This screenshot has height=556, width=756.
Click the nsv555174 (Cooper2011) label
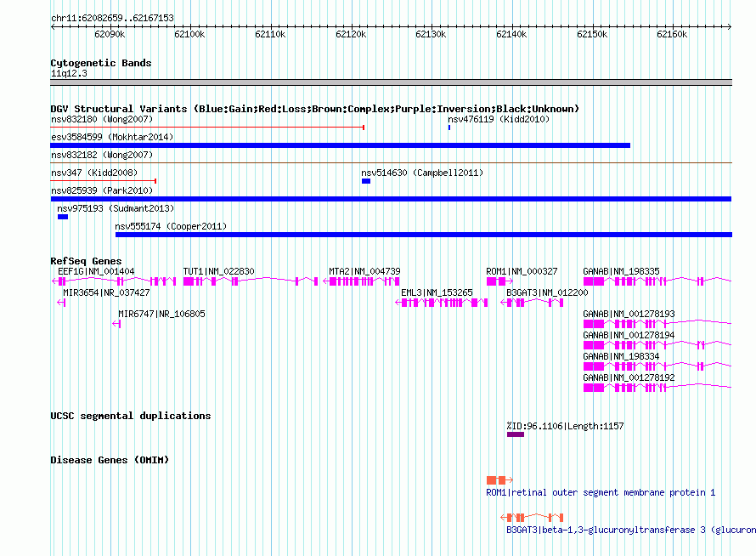tap(171, 226)
